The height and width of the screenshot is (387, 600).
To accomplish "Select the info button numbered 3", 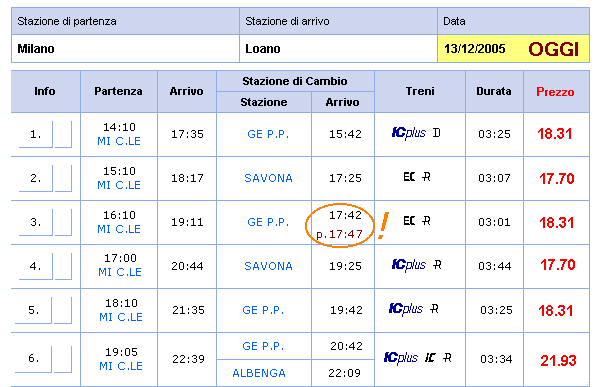I will pyautogui.click(x=36, y=222).
